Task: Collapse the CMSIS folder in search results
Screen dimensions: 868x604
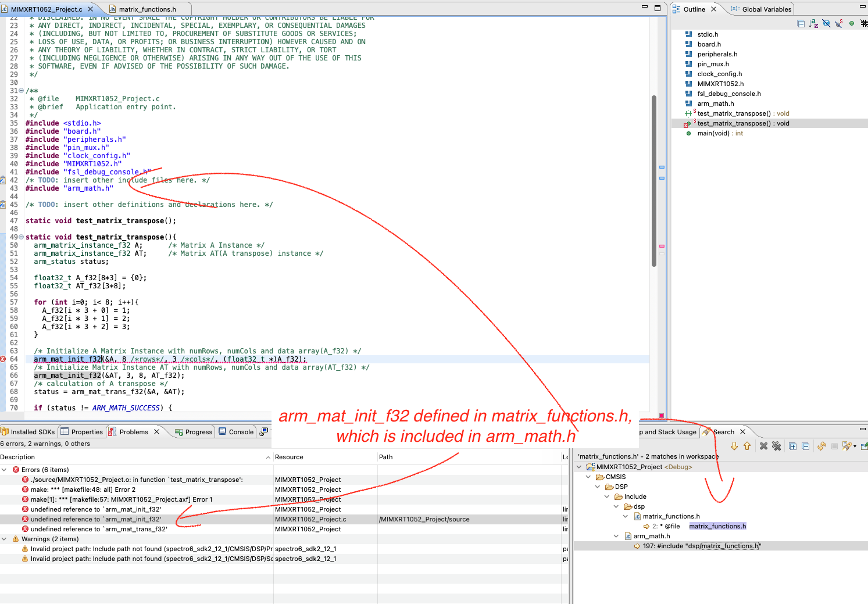Action: click(588, 477)
